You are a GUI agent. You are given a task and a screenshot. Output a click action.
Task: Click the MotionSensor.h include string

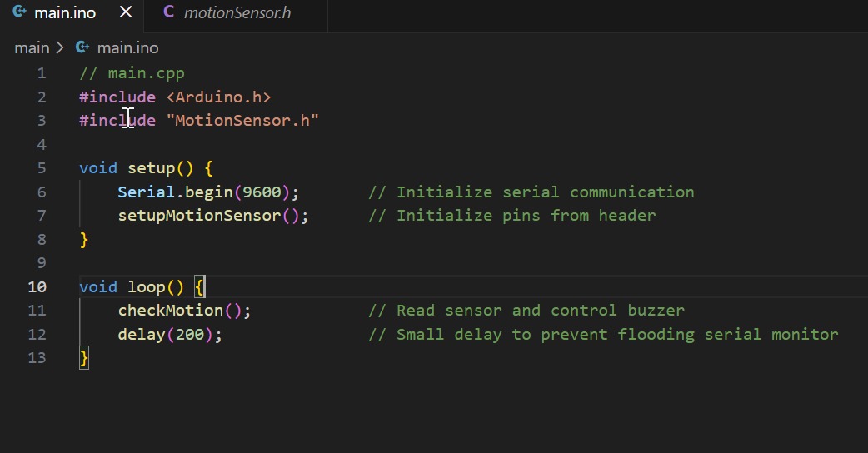pyautogui.click(x=242, y=121)
